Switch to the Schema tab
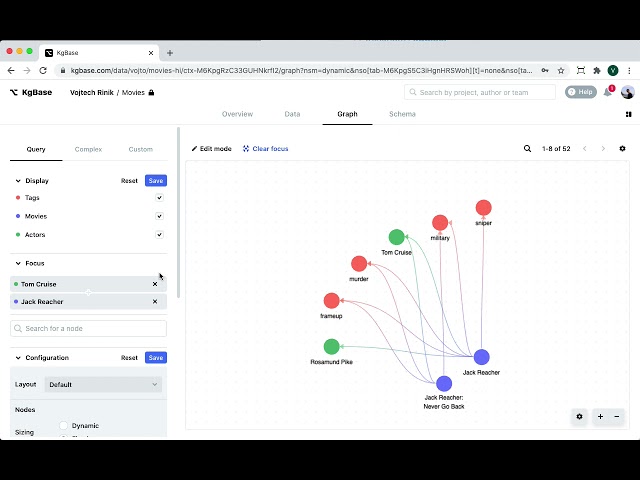 402,114
